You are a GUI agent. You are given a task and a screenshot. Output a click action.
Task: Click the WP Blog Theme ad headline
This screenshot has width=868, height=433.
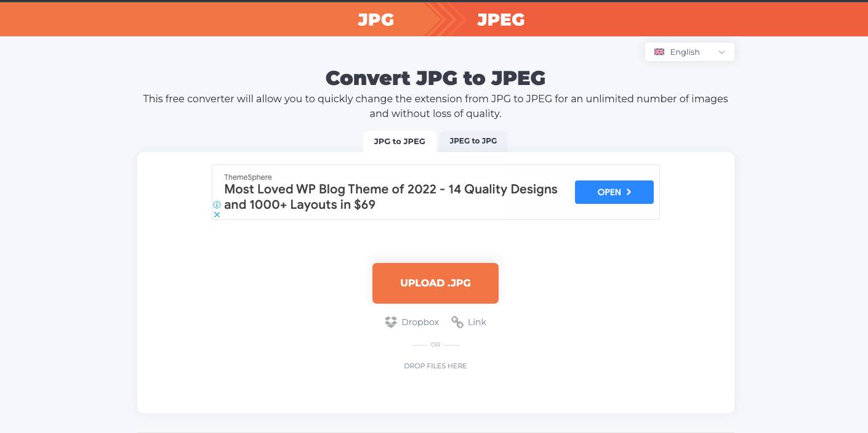[x=390, y=189]
